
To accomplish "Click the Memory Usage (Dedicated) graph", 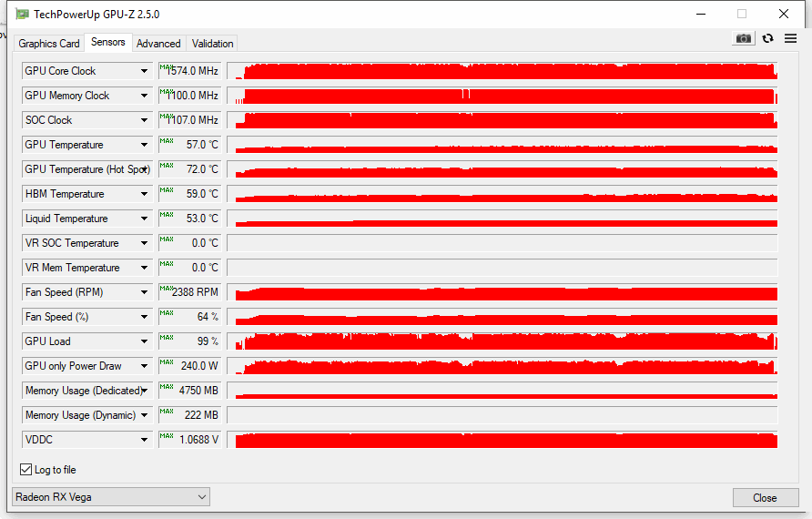I will [502, 391].
